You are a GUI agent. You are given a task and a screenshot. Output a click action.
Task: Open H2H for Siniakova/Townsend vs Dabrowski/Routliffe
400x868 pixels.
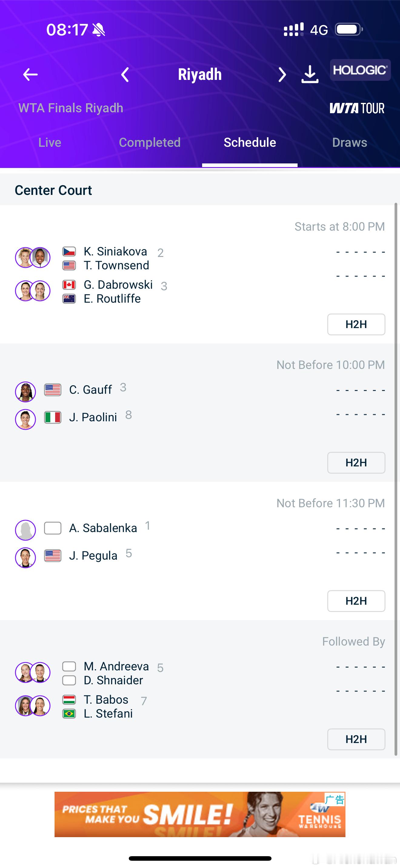[x=356, y=324]
